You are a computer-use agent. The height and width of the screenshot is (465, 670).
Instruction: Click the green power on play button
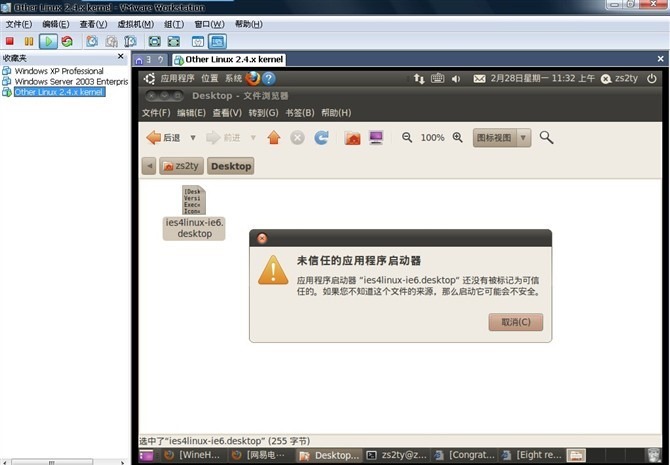click(48, 41)
